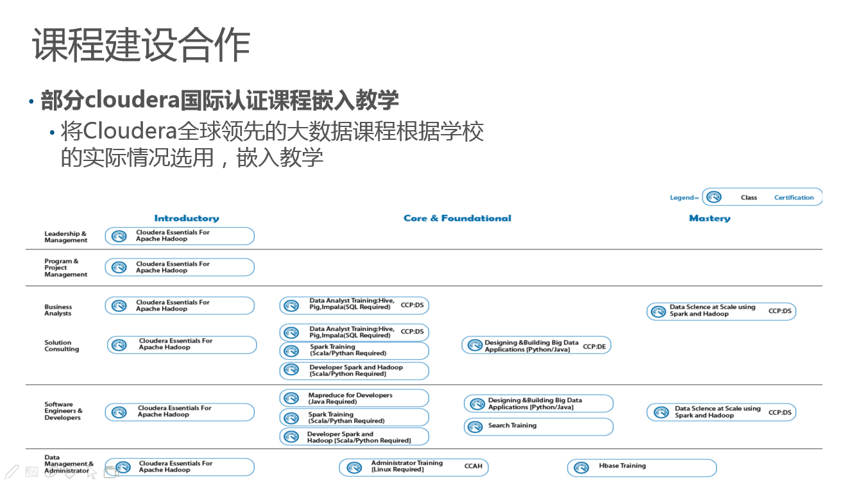Click the 'Data Management & Administrator' row label
Viewport: 868px width, 483px height.
pos(69,464)
